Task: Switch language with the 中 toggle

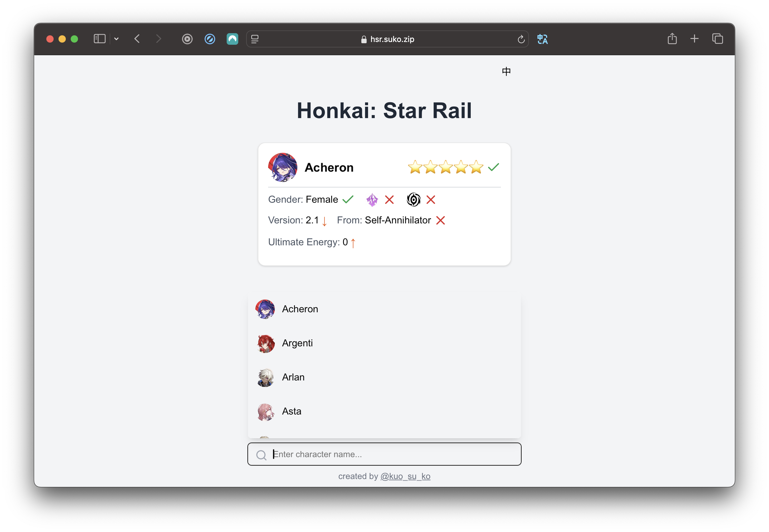Action: tap(506, 71)
